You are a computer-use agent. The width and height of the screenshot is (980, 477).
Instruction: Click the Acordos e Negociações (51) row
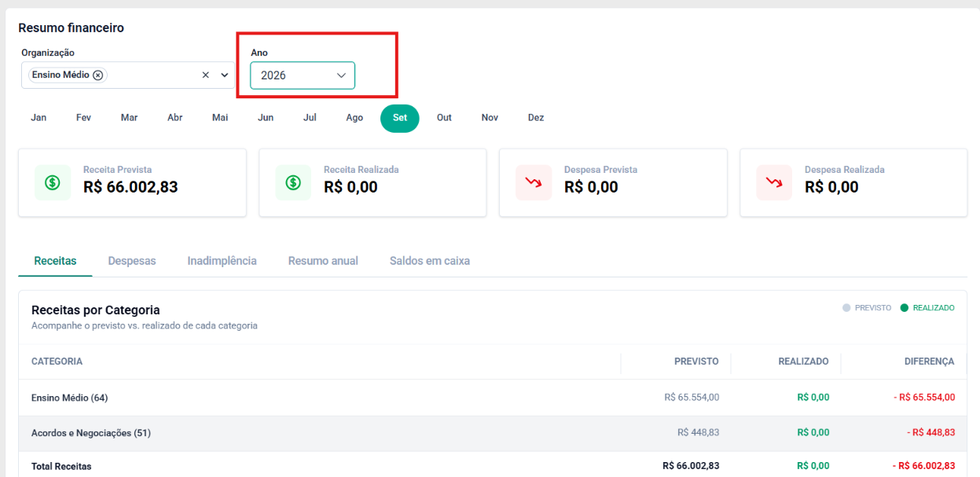click(493, 433)
